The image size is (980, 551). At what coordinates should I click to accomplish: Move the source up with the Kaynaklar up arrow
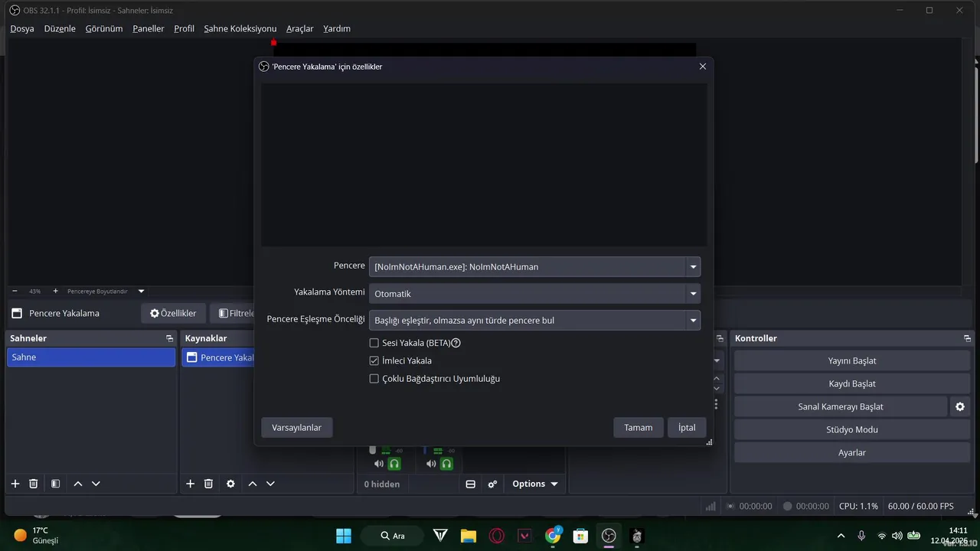pos(253,484)
